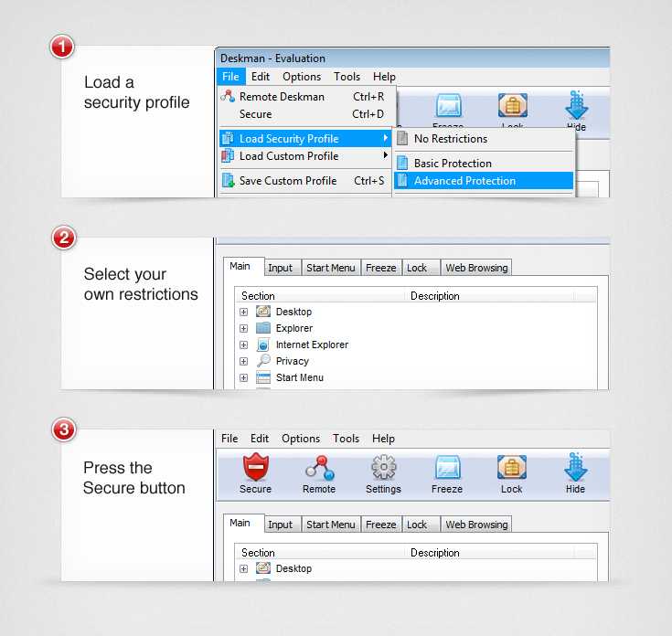The image size is (672, 636).
Task: Open the File menu in the Press the Secure button panel
Action: pyautogui.click(x=229, y=439)
